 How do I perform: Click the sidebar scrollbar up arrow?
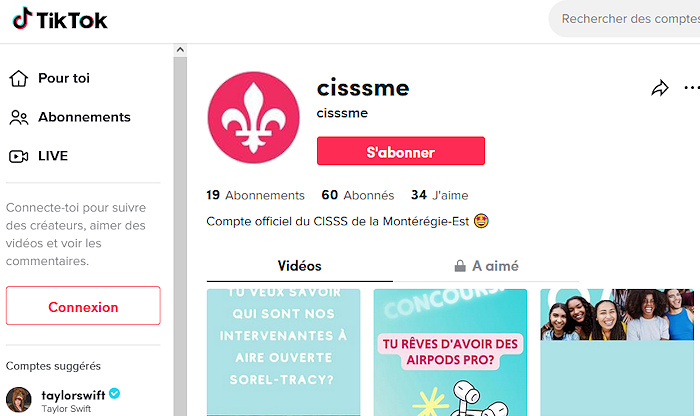(180, 50)
